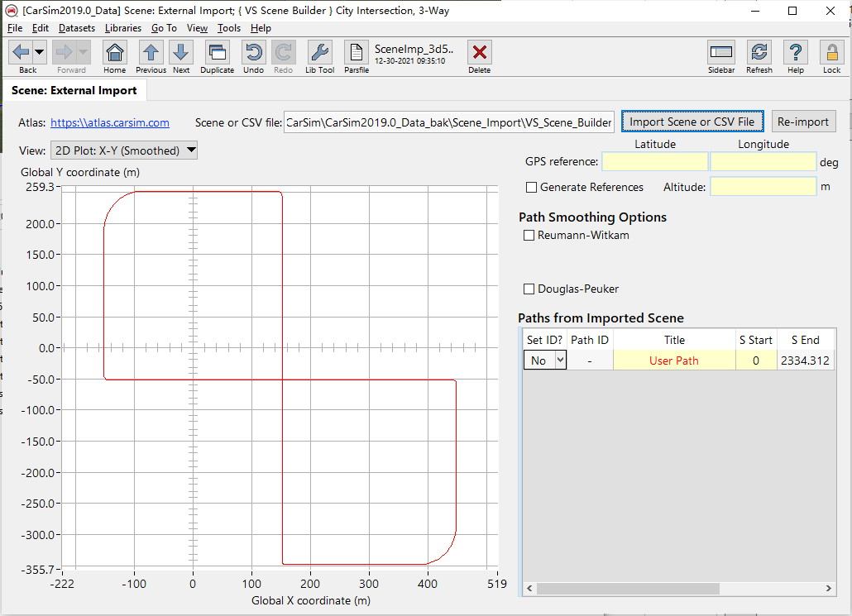Refresh the screen
Screen dimensions: 852x616
coord(759,53)
